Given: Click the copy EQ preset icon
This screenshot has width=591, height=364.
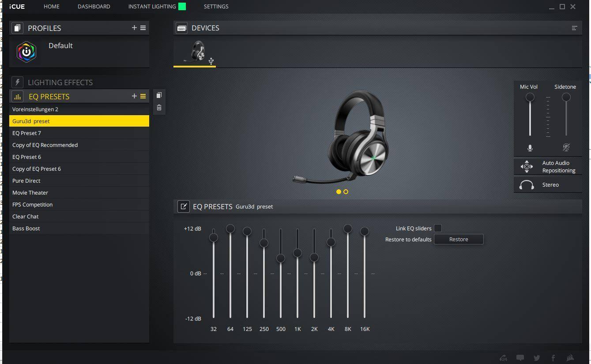Looking at the screenshot, I should point(159,95).
